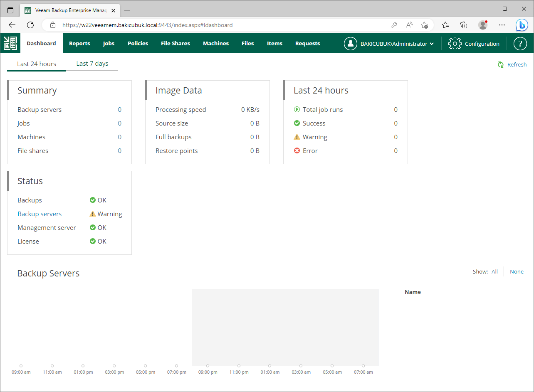Reload the page with browser refresh icon
Screen dimensions: 534x392
[x=30, y=25]
